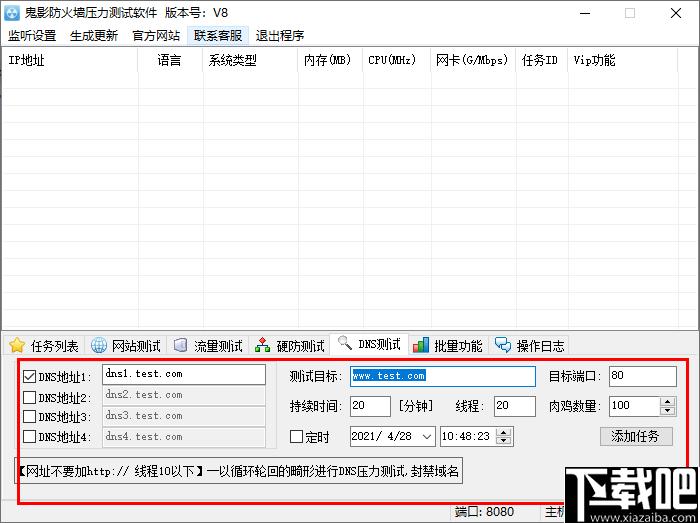Click the 内存(MB) column header
Screen dimensions: 700x523
click(x=330, y=60)
